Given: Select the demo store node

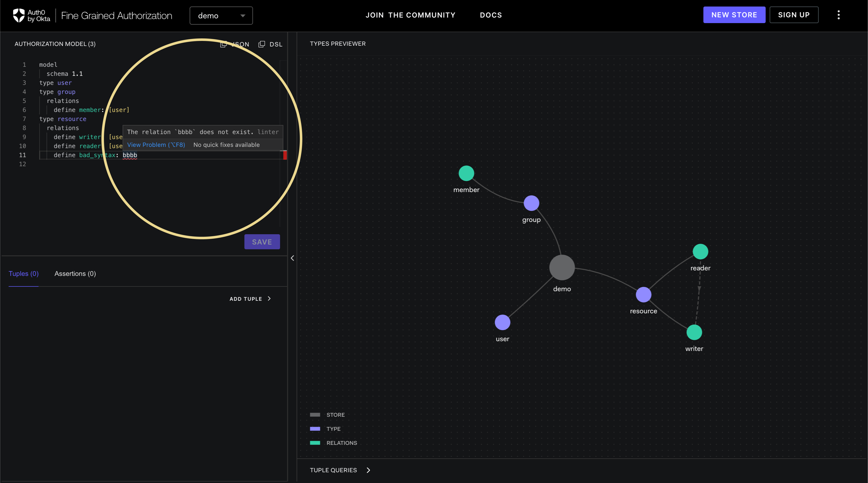Looking at the screenshot, I should (x=562, y=267).
